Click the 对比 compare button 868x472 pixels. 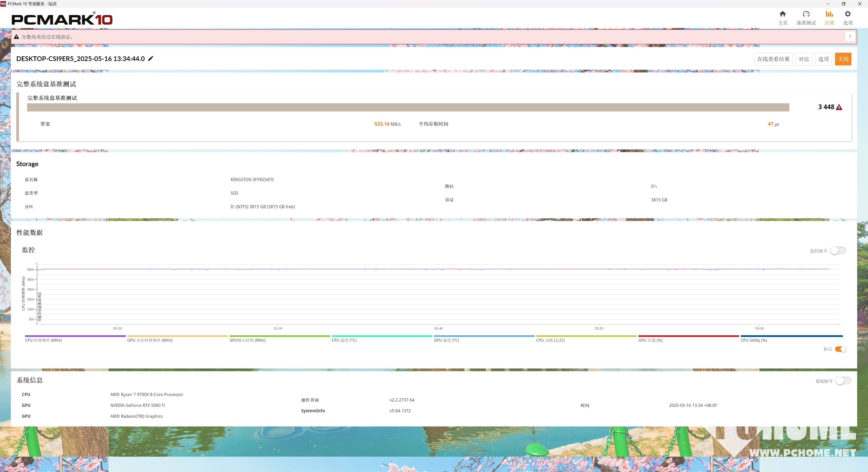(x=804, y=59)
